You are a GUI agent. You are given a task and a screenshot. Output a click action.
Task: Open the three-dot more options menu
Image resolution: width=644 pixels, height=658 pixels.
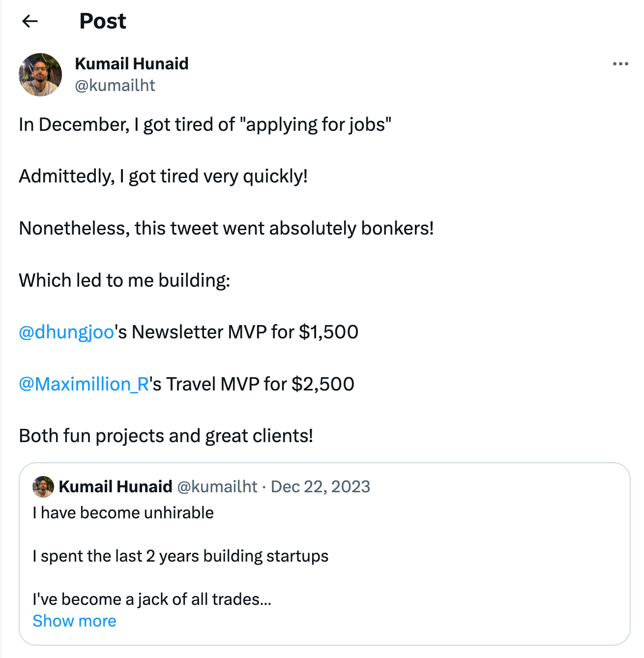pyautogui.click(x=620, y=64)
